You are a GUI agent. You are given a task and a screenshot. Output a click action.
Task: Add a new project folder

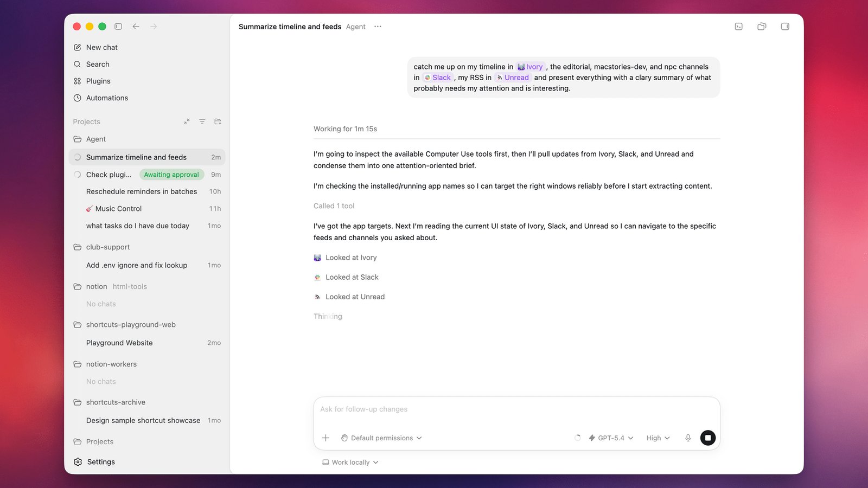(218, 121)
